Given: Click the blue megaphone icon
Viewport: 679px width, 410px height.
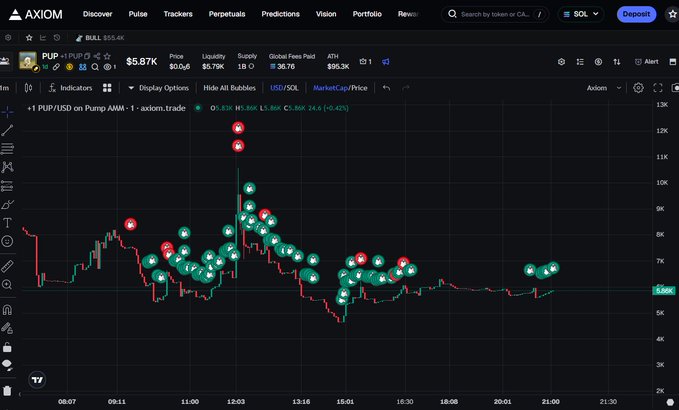Looking at the screenshot, I should [x=385, y=62].
